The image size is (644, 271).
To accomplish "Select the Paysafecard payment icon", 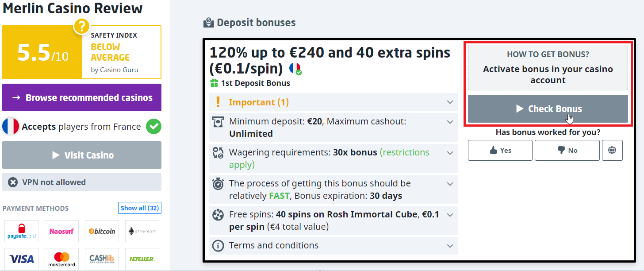I will pyautogui.click(x=22, y=231).
